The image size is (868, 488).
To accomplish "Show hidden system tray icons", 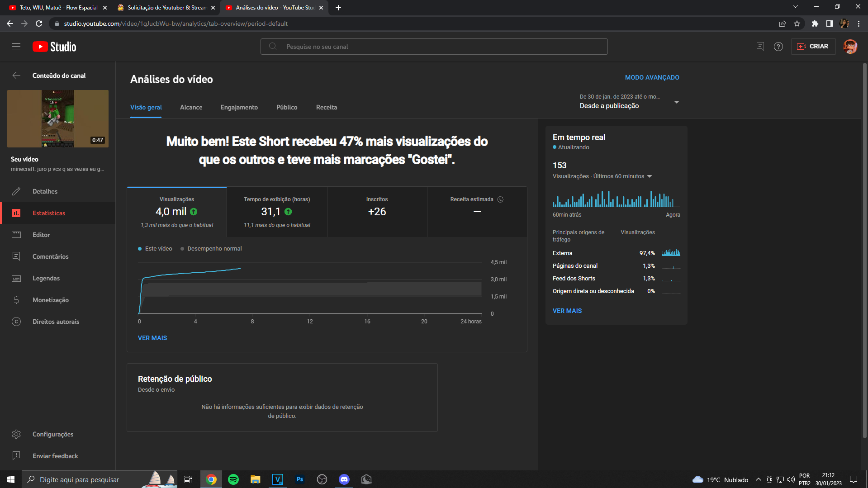I will [x=759, y=479].
